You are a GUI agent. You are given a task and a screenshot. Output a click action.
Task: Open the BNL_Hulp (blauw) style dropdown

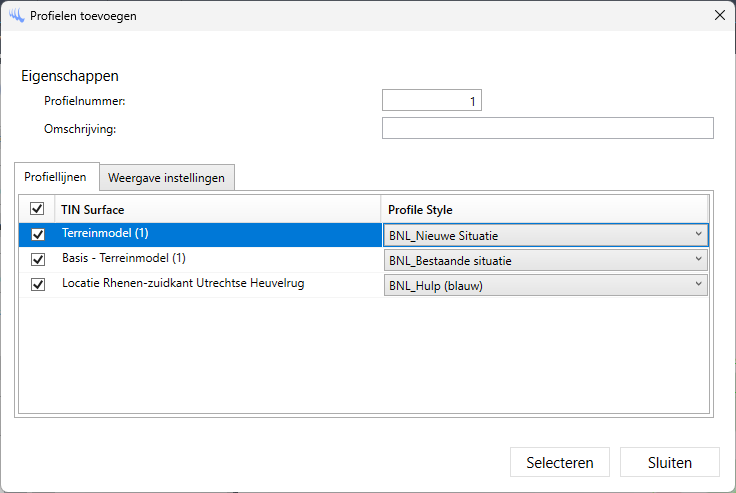pos(545,285)
